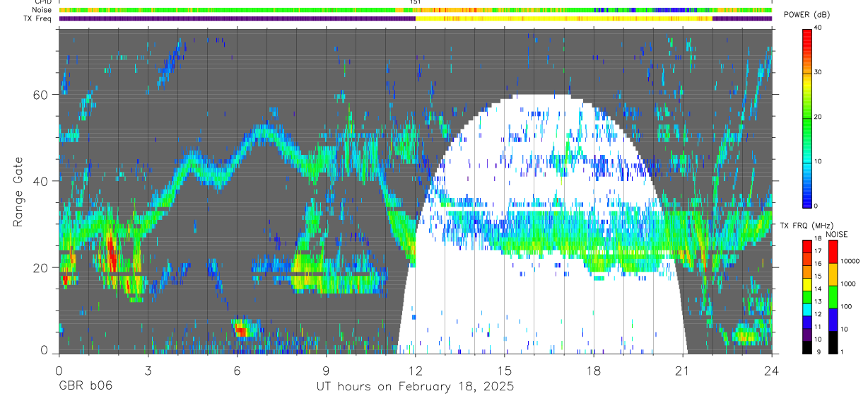Click the 100 tick on the noise scale
The width and height of the screenshot is (868, 401).
coord(846,307)
